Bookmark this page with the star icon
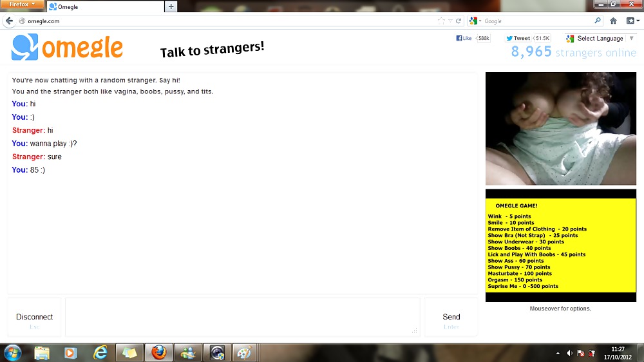This screenshot has height=362, width=644. point(441,21)
